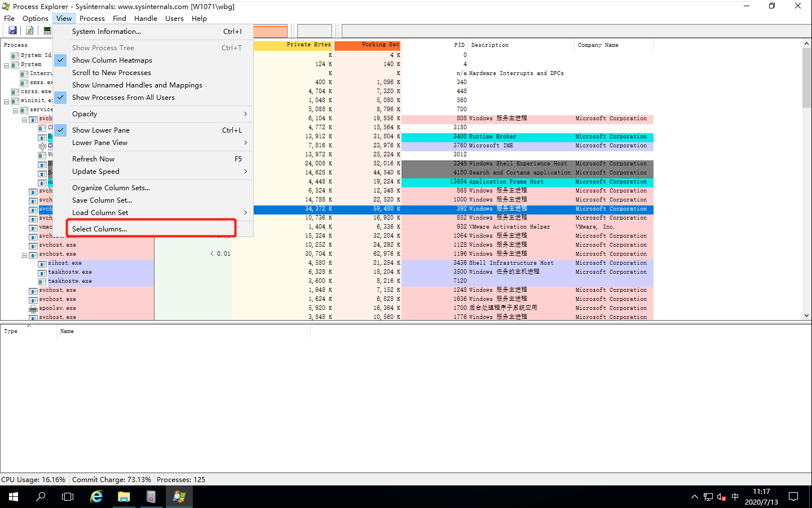Select the sihost.exe process row
This screenshot has height=508, width=812.
[x=327, y=263]
